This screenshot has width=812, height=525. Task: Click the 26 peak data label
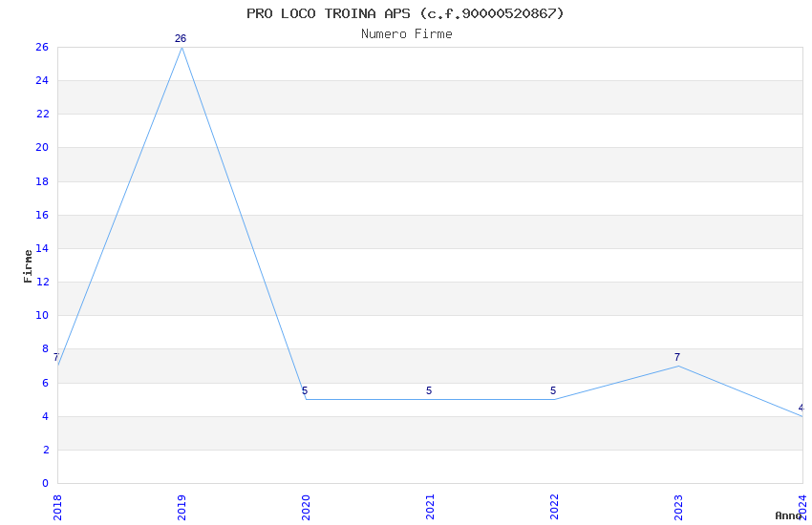pyautogui.click(x=181, y=39)
